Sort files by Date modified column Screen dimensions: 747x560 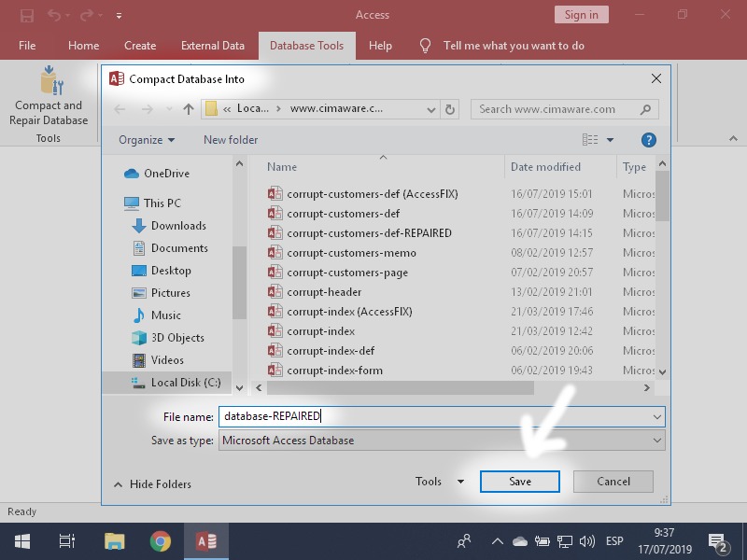(545, 167)
